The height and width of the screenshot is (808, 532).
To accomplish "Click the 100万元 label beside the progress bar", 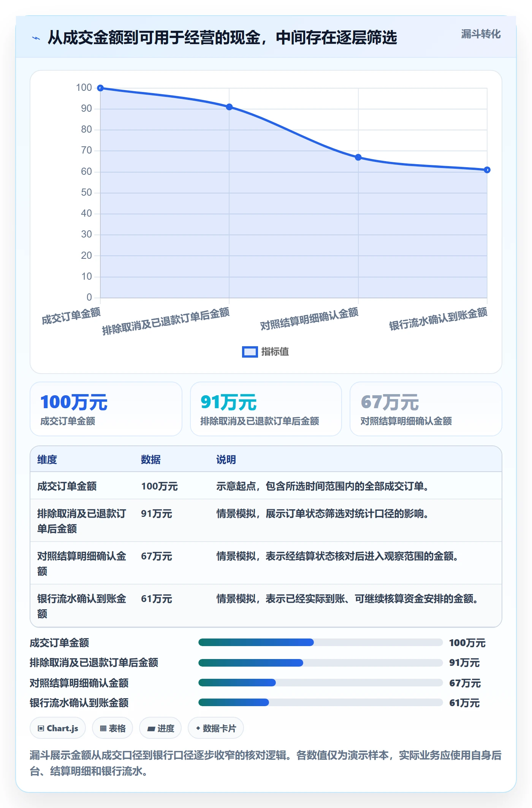I will tap(467, 643).
